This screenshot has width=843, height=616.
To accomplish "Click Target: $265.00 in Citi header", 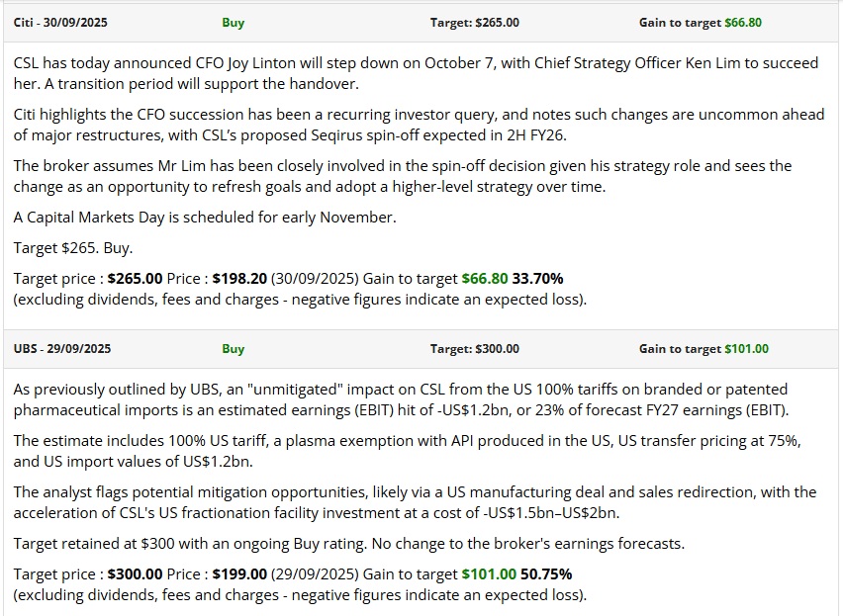I will [474, 22].
